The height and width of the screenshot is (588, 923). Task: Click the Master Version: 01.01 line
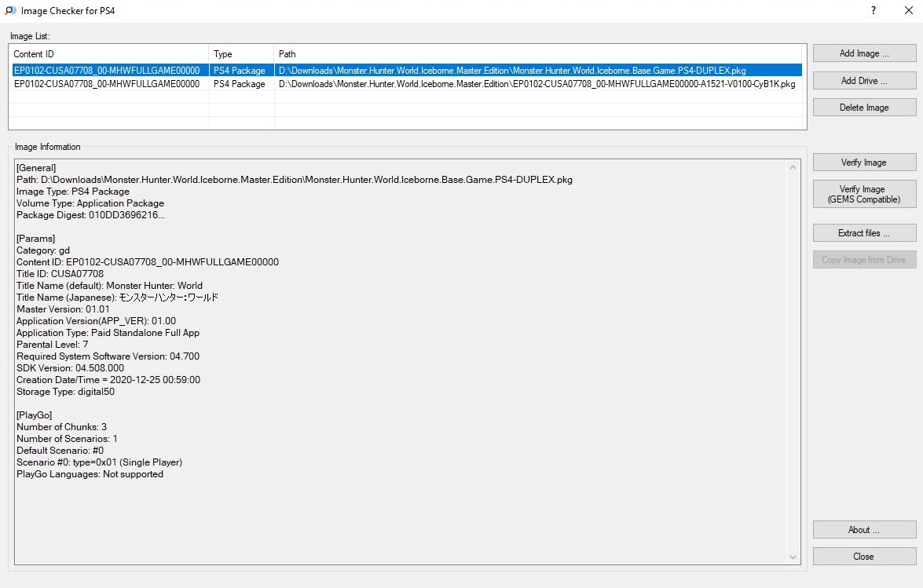pos(63,309)
